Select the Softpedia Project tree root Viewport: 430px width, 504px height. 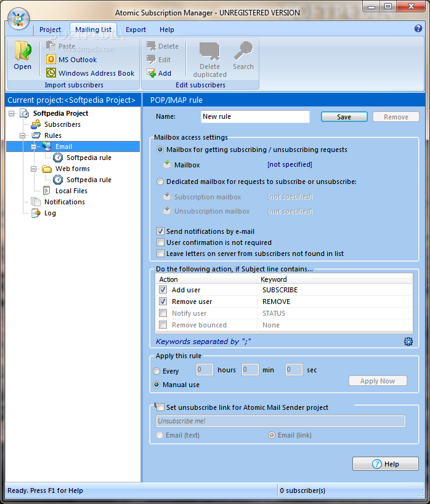(60, 113)
